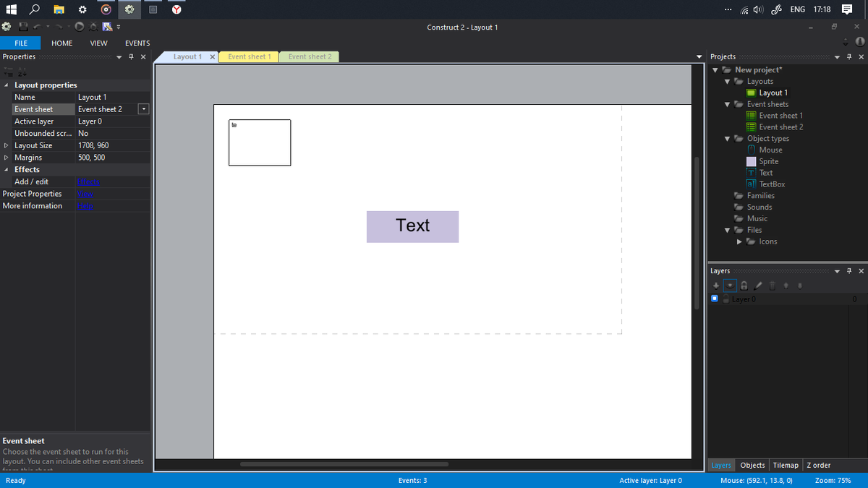Select the TextBox object on layout

tap(260, 142)
